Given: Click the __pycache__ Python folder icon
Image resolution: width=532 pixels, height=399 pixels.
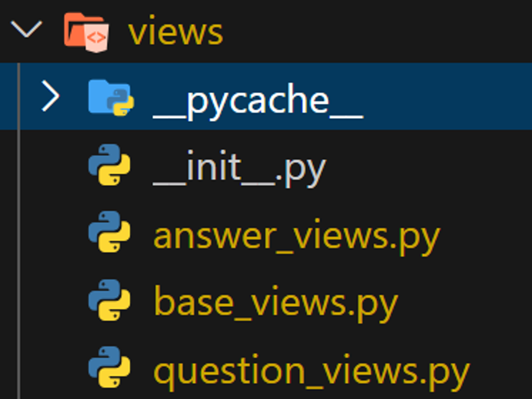Looking at the screenshot, I should (111, 97).
